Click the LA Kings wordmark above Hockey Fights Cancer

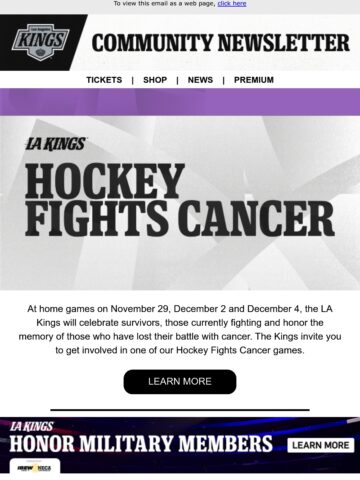tap(56, 144)
